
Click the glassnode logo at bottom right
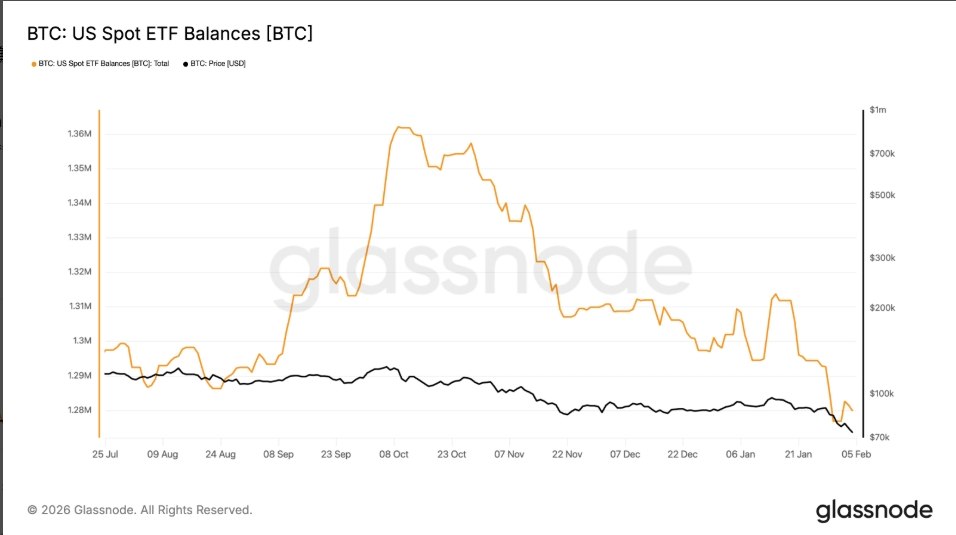click(x=874, y=510)
